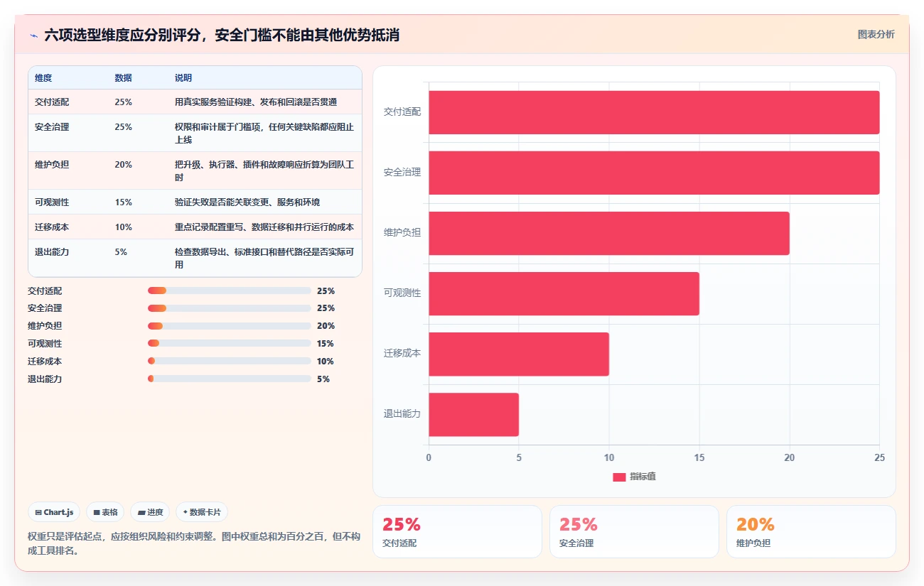Click the 20% progress value for 维护负担
924x586 pixels.
[x=326, y=326]
